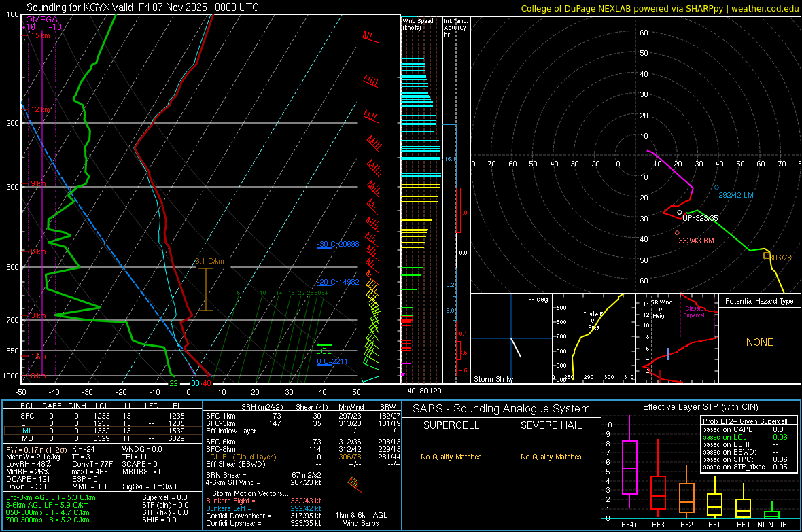The width and height of the screenshot is (802, 532).
Task: Click the DCAPE = 121 value
Action: click(28, 479)
